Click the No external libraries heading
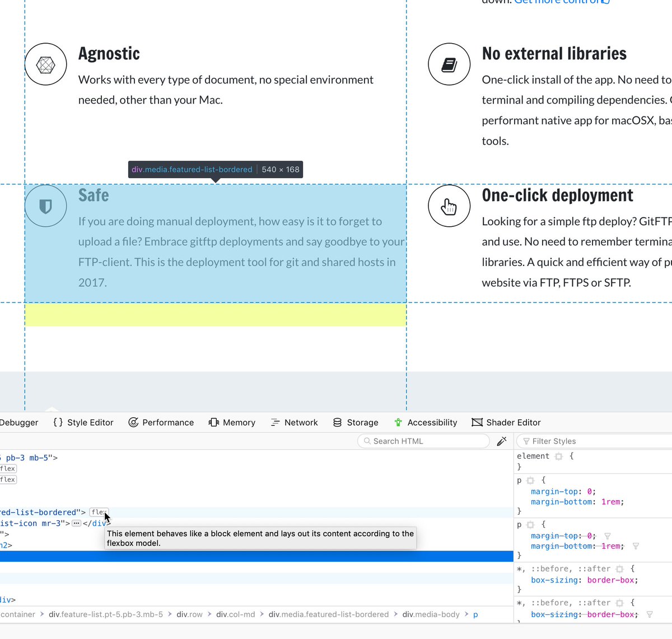 click(554, 54)
